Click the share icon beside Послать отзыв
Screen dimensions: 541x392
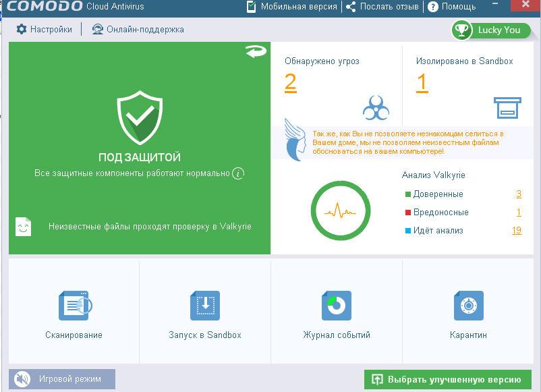[x=351, y=7]
